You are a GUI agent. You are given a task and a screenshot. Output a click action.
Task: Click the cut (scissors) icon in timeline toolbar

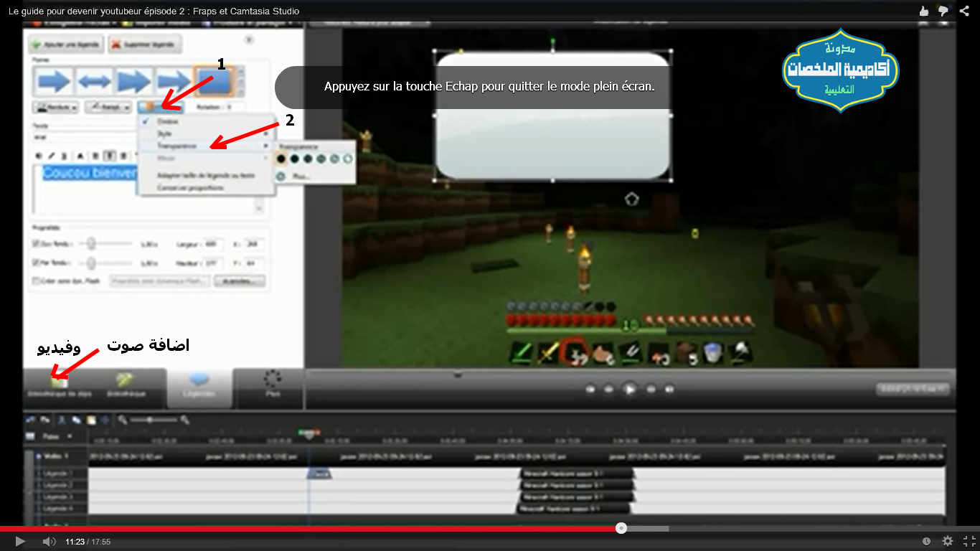tap(62, 420)
